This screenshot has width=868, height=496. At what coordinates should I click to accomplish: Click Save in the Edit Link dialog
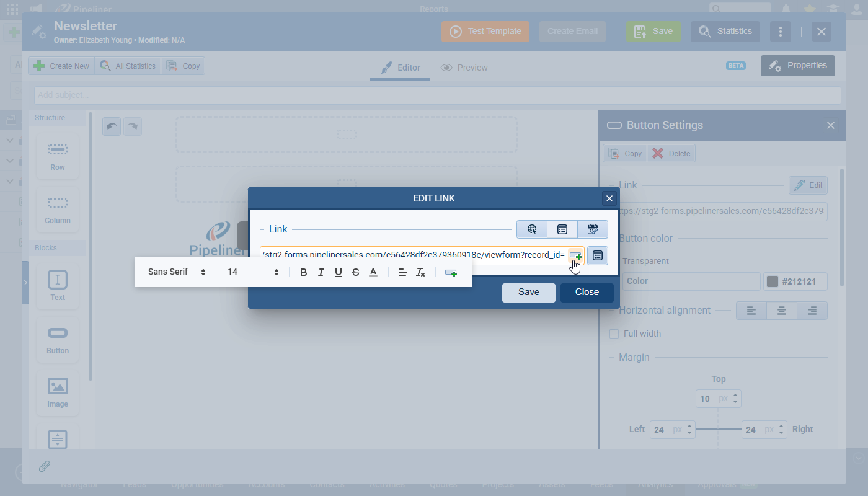point(528,293)
